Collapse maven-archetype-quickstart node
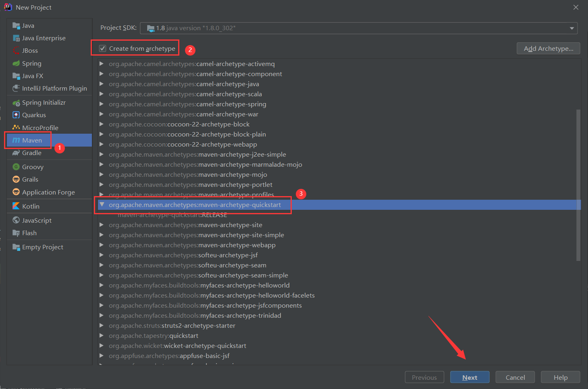Screen dimensions: 588x389 [102, 205]
